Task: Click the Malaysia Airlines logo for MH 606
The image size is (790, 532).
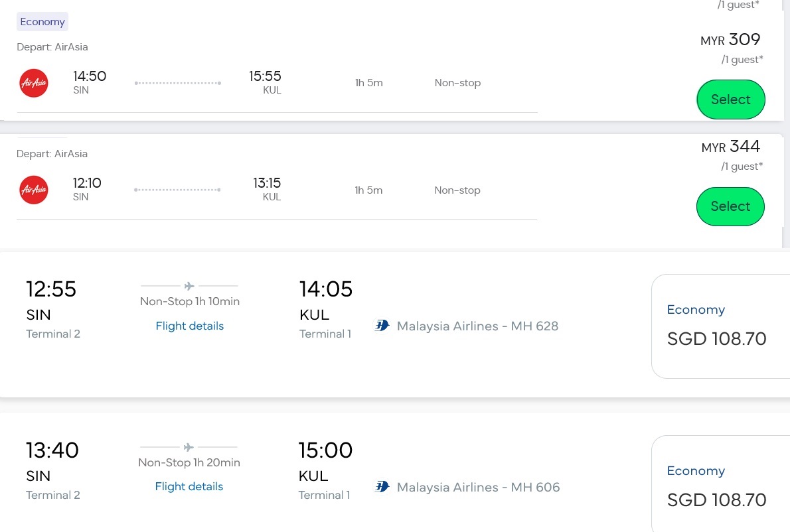Action: (x=382, y=487)
